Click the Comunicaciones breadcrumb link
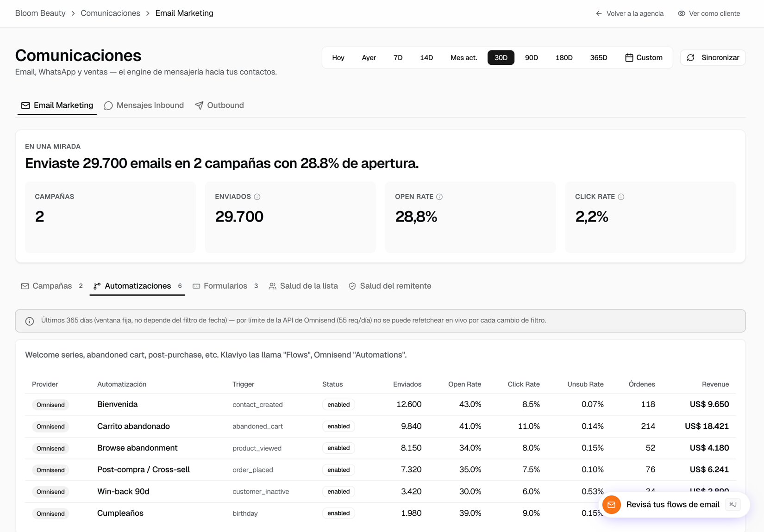Viewport: 764px width, 532px height. (x=110, y=13)
